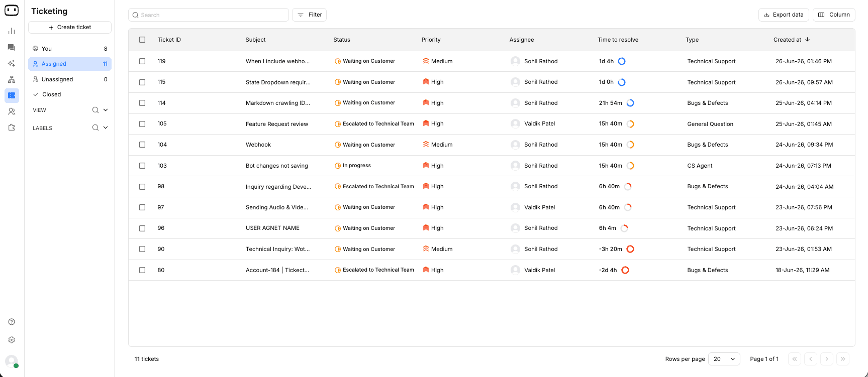The width and height of the screenshot is (868, 377).
Task: Click the Time to resolve column header
Action: click(x=618, y=40)
